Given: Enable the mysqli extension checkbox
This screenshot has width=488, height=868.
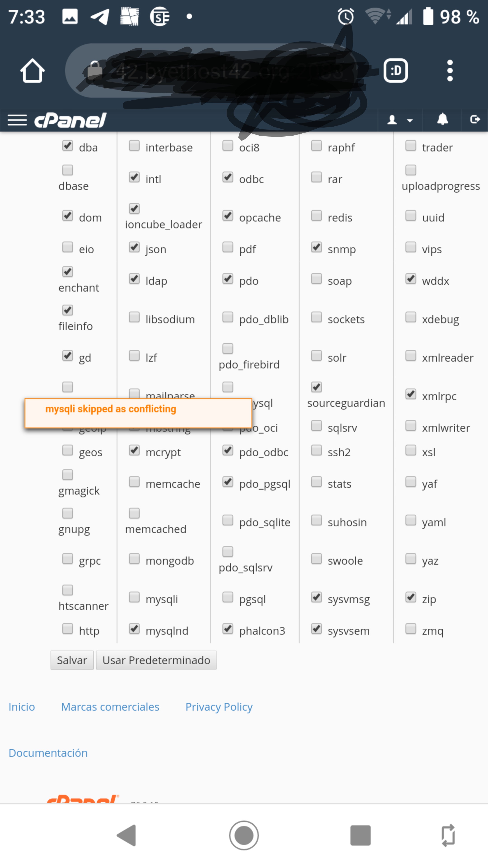Looking at the screenshot, I should pos(134,597).
